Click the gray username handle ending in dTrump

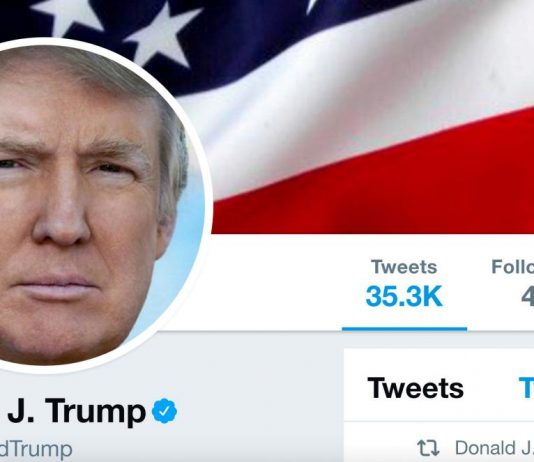(36, 449)
